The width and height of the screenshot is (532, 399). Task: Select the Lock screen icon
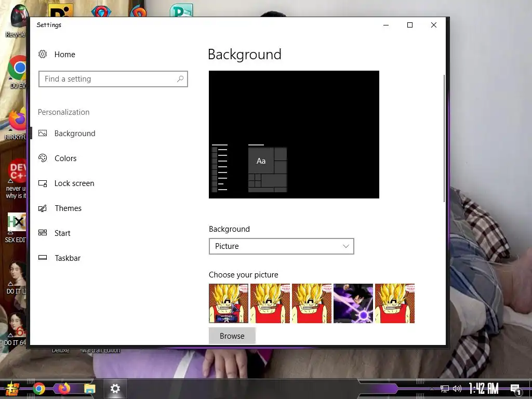[43, 183]
